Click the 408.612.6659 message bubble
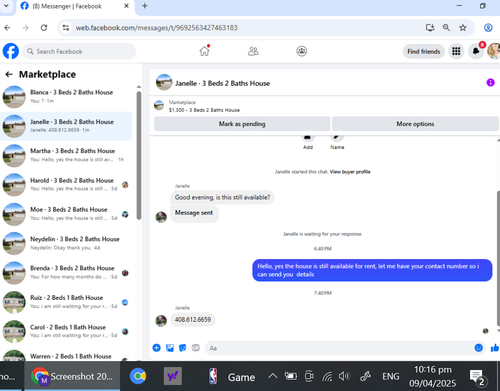The image size is (500, 391). click(x=193, y=319)
